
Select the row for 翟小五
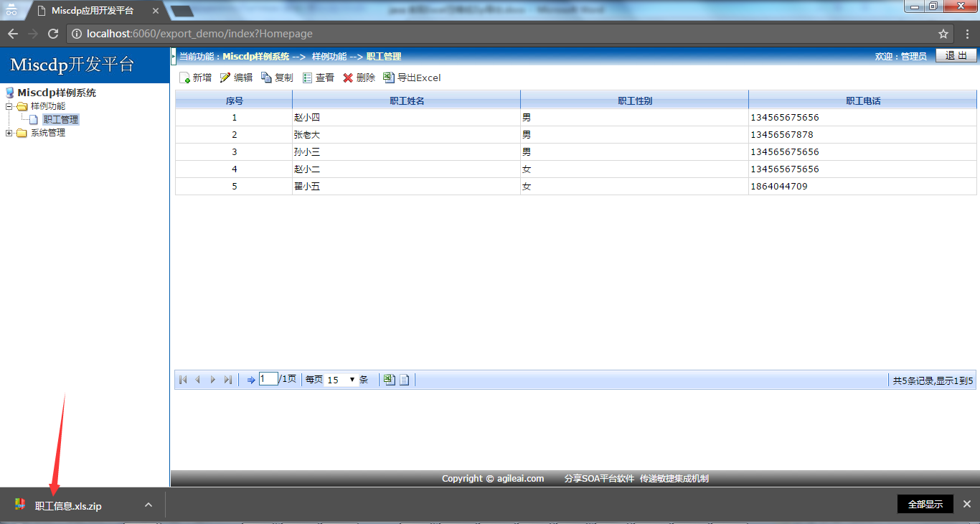[x=576, y=187]
